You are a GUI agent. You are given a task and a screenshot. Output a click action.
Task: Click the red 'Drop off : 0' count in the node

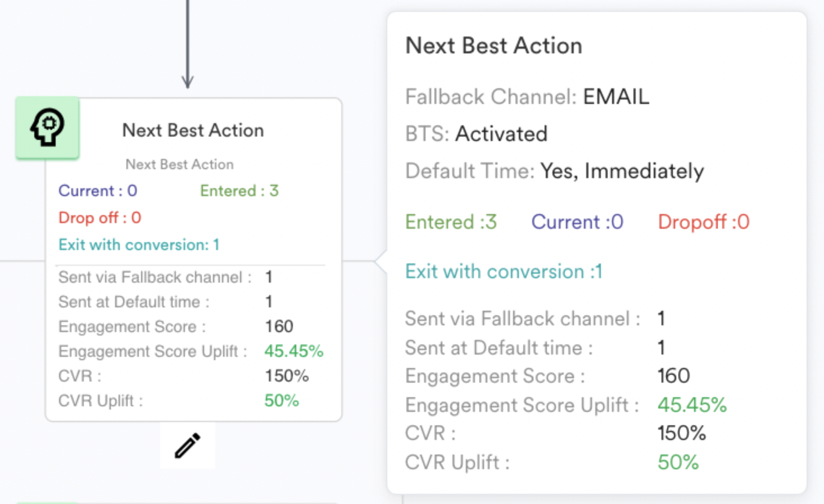99,218
